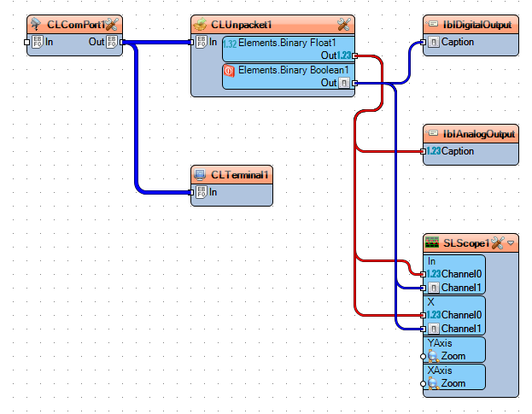
Task: Open CLUnpacket1 wrench tools icon
Action: click(x=343, y=25)
